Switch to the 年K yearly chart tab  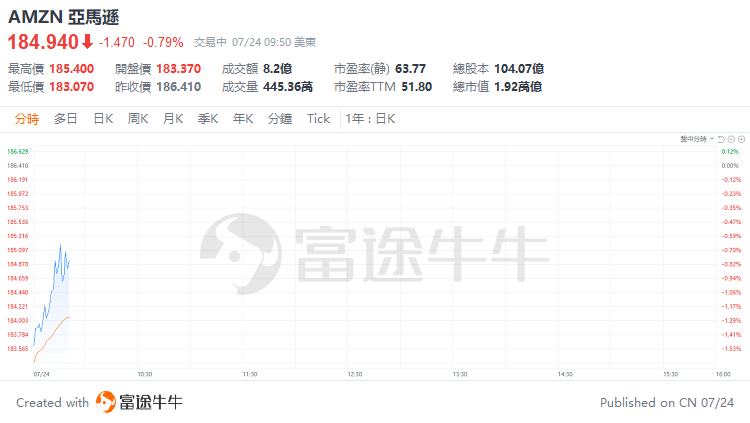click(243, 119)
